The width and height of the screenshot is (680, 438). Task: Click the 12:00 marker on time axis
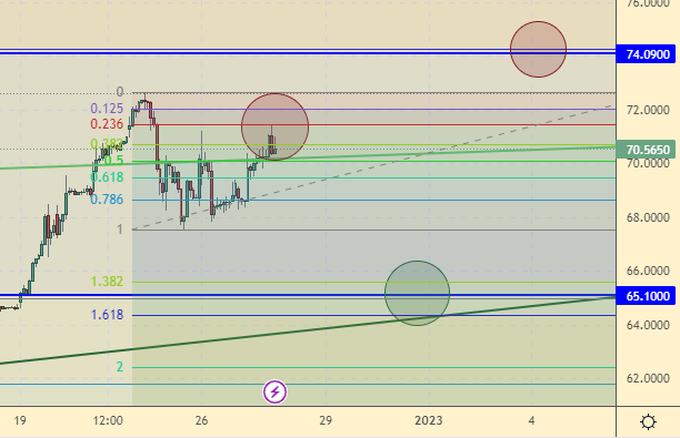tap(107, 421)
